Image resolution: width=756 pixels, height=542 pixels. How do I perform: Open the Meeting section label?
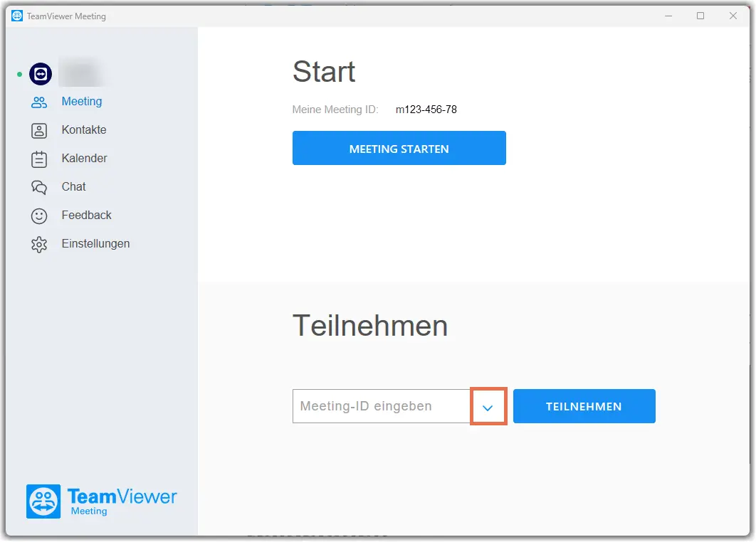point(82,101)
